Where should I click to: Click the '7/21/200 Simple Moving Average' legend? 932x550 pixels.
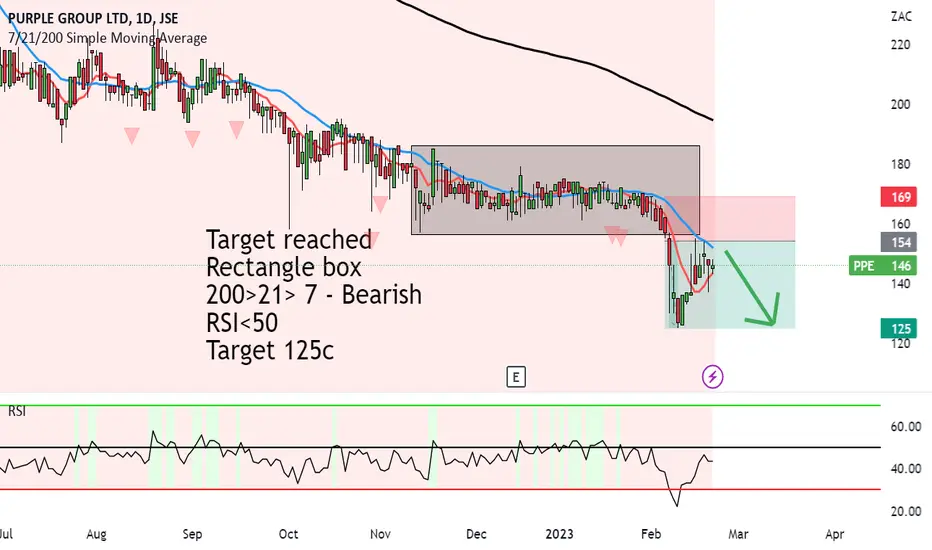click(108, 38)
